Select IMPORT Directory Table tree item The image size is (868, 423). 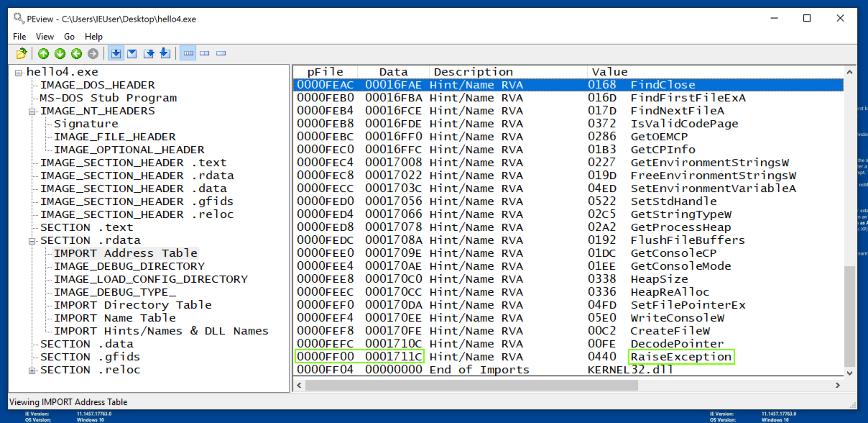[133, 305]
